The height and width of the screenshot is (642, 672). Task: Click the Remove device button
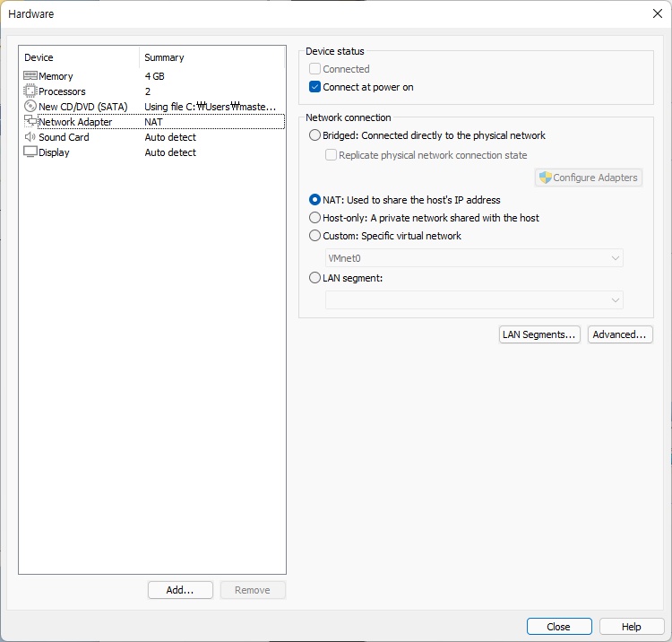[x=253, y=590]
